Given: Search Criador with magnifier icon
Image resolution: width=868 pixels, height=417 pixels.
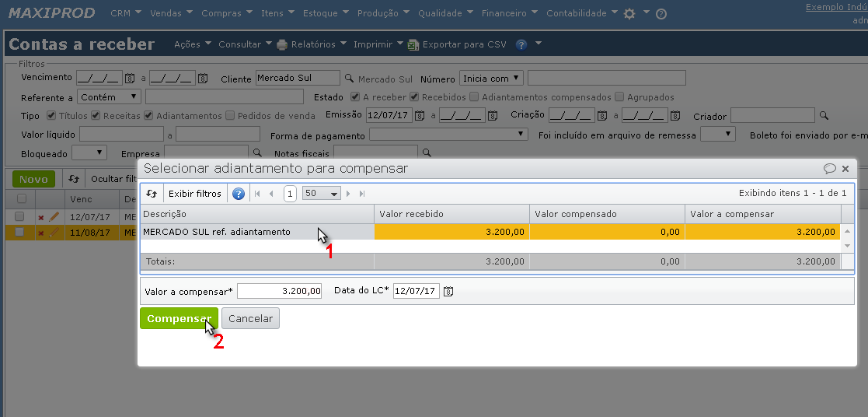Looking at the screenshot, I should [824, 116].
